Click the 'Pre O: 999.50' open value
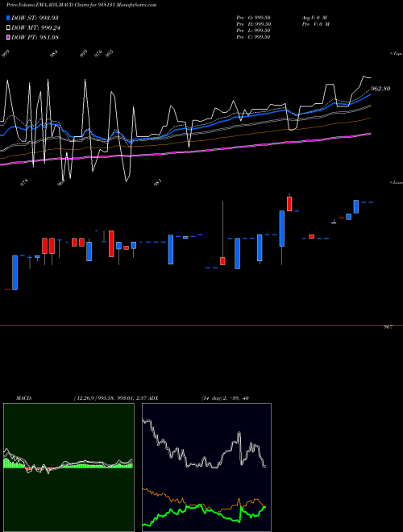This screenshot has height=532, width=403. pos(253,18)
